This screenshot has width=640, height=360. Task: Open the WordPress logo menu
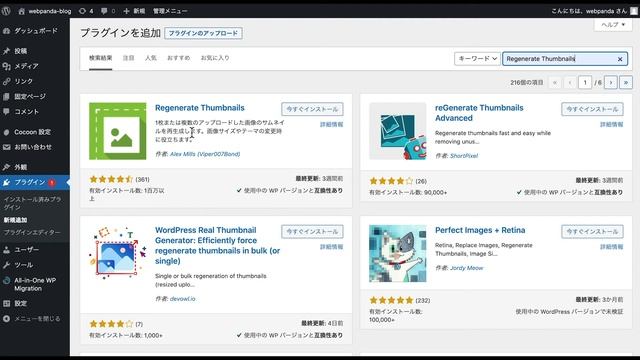6,11
